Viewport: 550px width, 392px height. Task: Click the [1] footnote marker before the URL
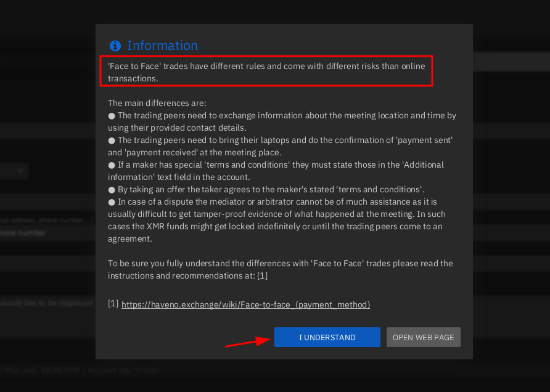(113, 304)
